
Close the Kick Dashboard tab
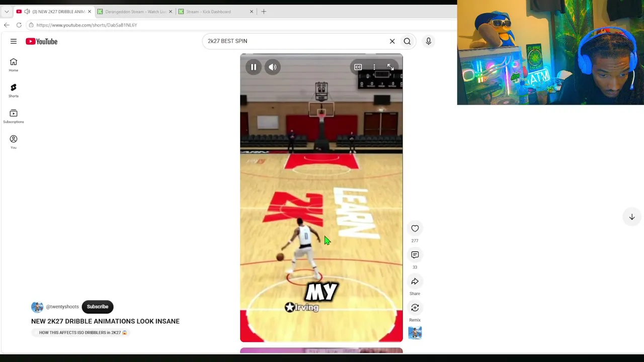coord(252,12)
